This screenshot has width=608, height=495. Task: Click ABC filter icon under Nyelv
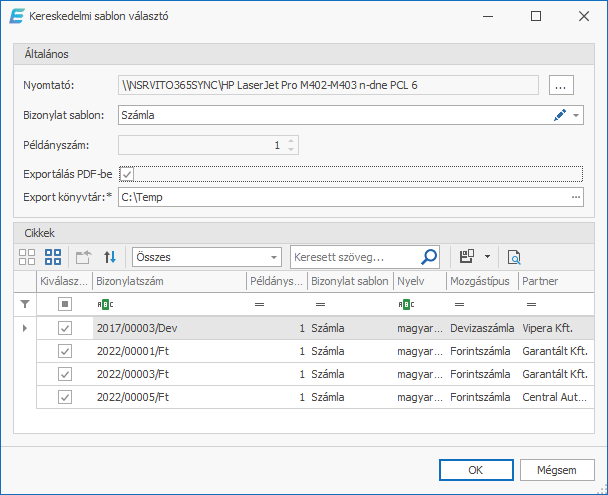406,305
